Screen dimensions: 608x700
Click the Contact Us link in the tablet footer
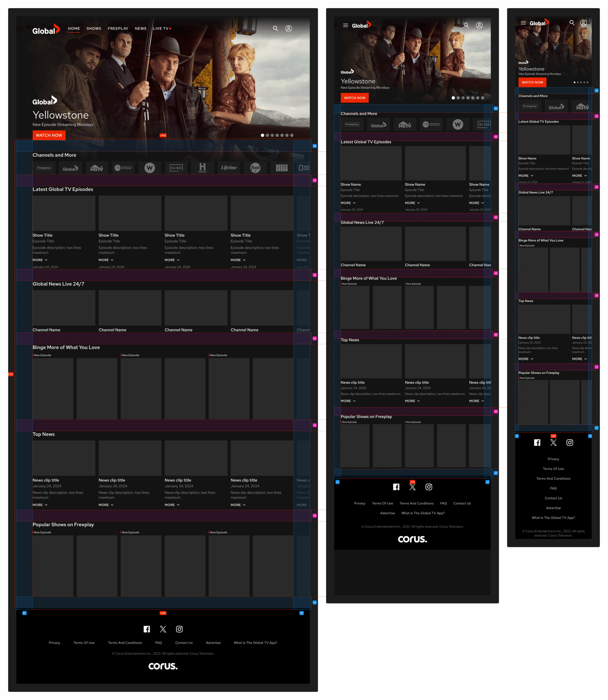(462, 503)
